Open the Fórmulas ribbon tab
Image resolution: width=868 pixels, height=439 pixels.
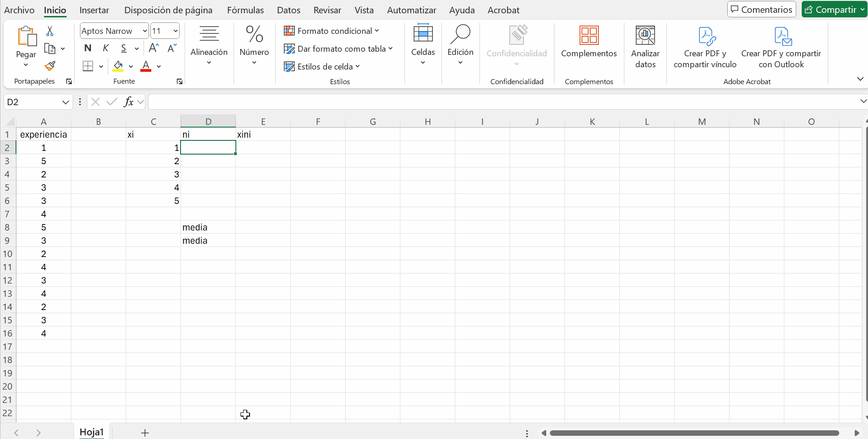[x=245, y=10]
